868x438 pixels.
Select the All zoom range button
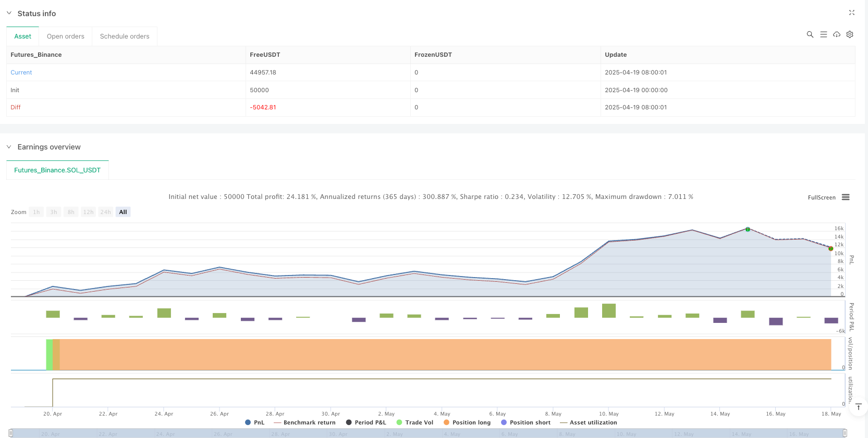pyautogui.click(x=123, y=212)
